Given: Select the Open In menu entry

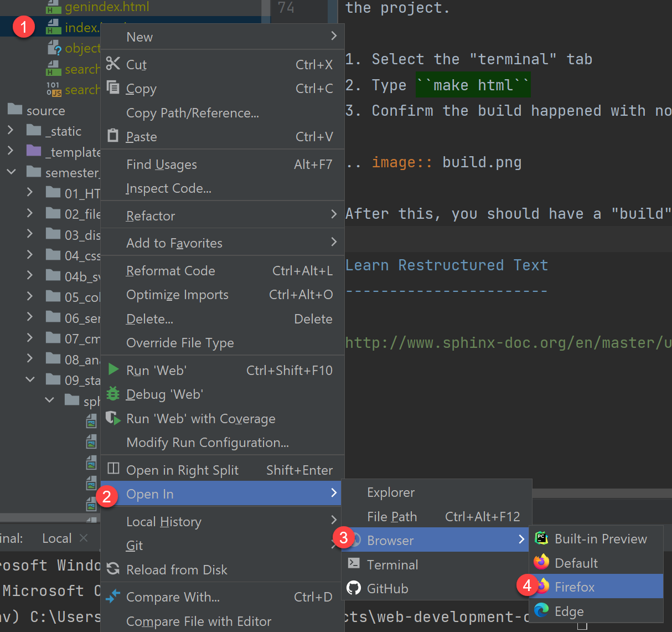Looking at the screenshot, I should point(222,494).
